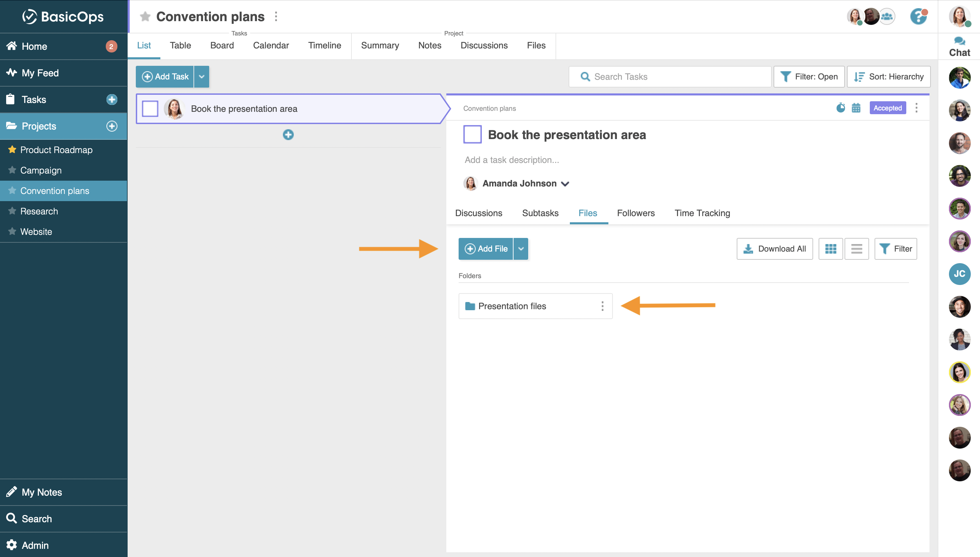Viewport: 980px width, 557px height.
Task: Click the Filter: Open button
Action: 809,76
